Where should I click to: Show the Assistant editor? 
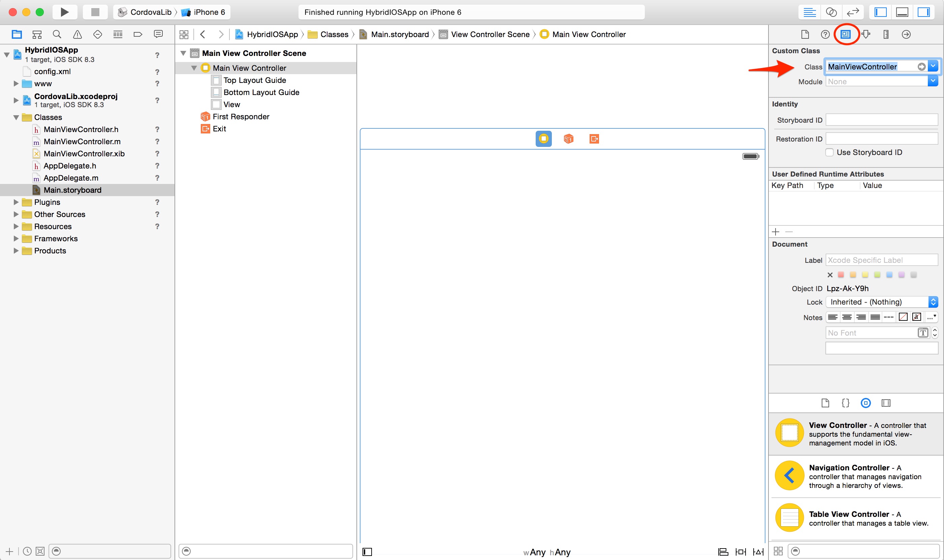831,12
